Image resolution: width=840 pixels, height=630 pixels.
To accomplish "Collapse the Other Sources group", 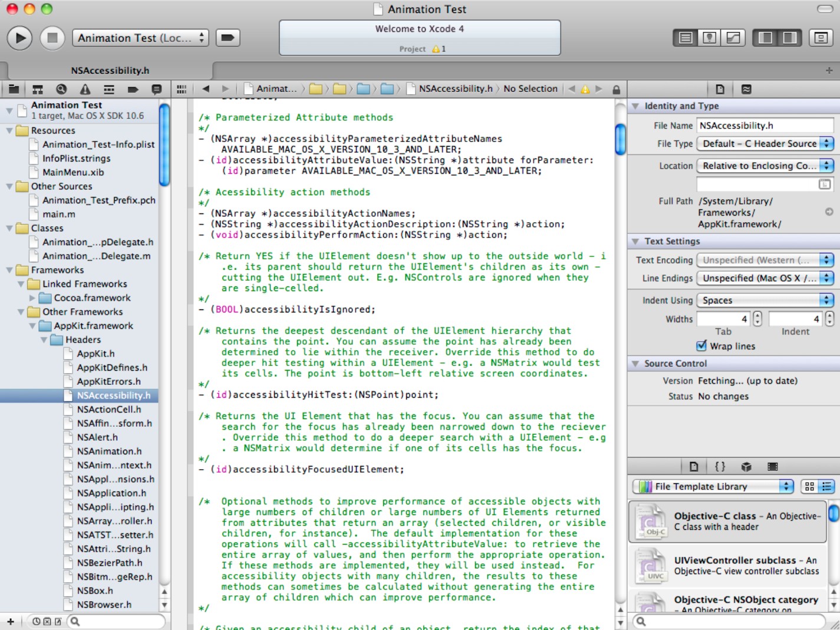I will click(x=9, y=186).
